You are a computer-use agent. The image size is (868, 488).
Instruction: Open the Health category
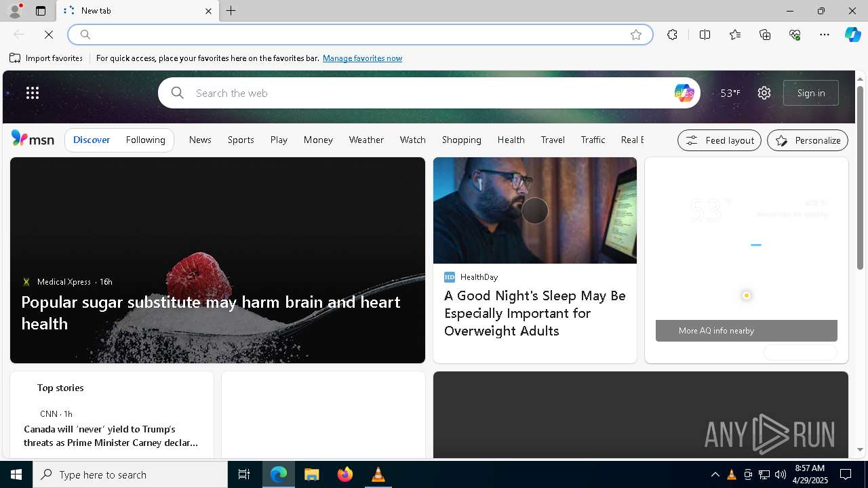[x=511, y=140]
